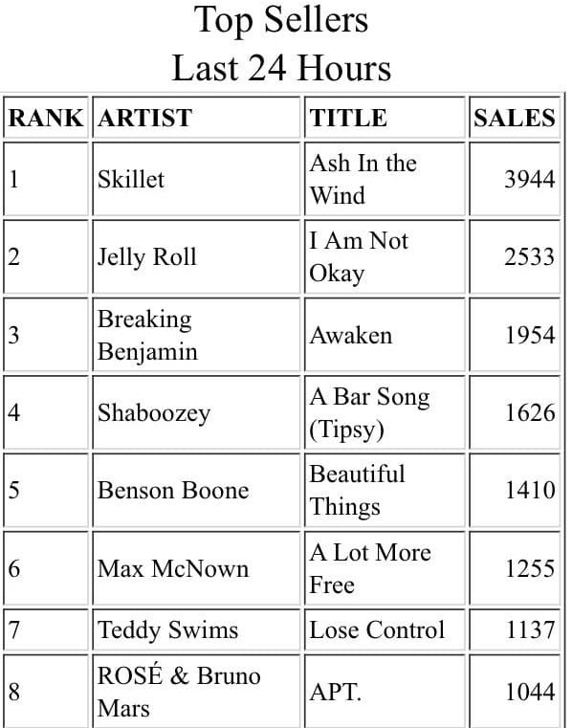Click the Lose Control title cell
Image resolution: width=572 pixels, height=728 pixels.
(x=385, y=630)
